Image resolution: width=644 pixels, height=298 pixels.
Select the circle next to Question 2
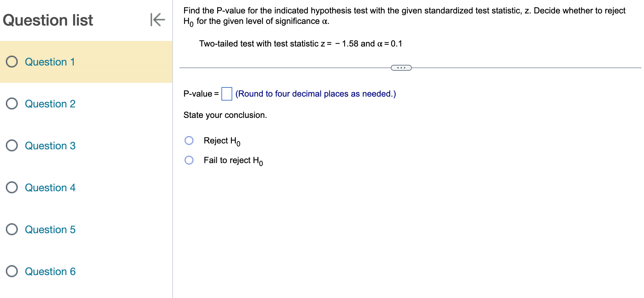pyautogui.click(x=12, y=104)
